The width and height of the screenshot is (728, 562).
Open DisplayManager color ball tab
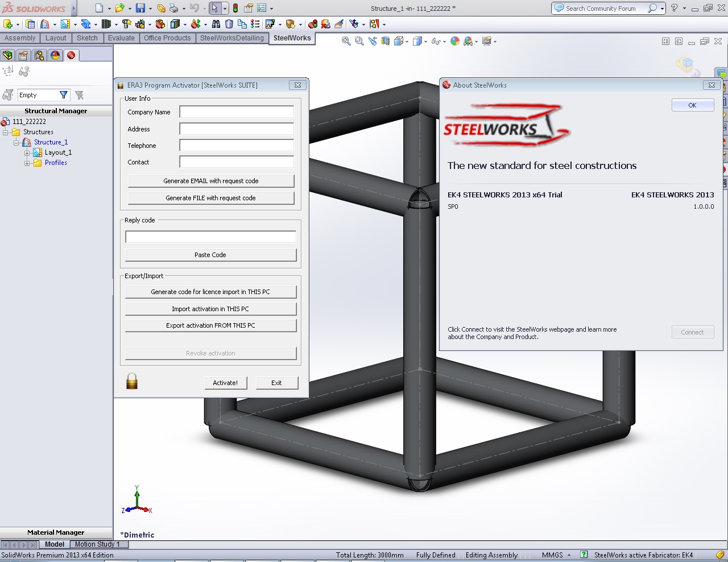point(55,55)
